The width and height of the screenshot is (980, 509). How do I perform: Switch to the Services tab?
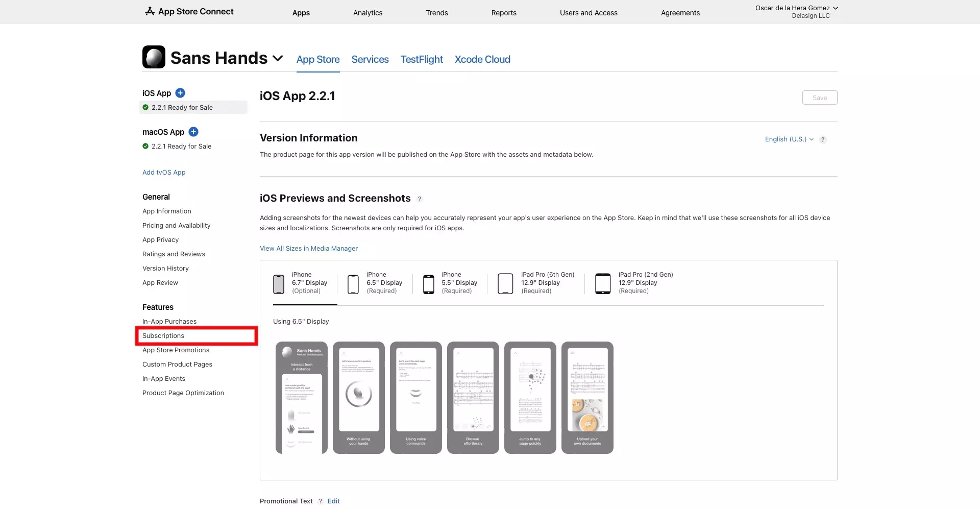(370, 59)
